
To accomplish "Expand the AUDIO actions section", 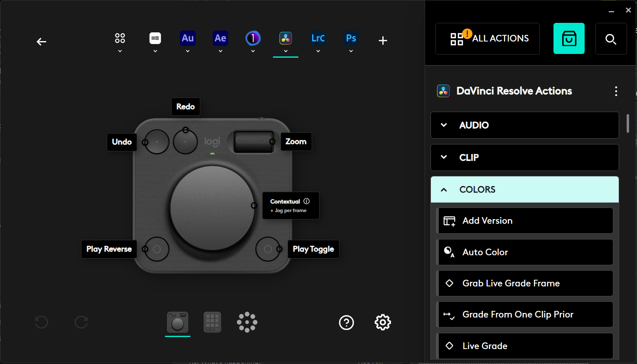I will [x=525, y=125].
